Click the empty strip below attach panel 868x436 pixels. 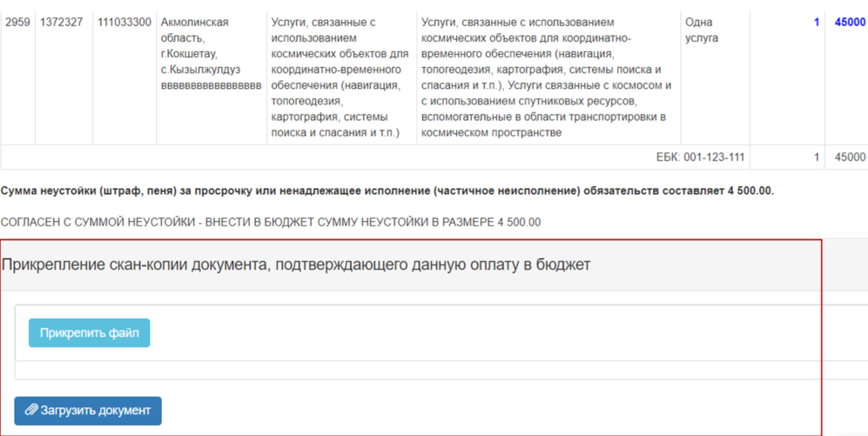coord(418,372)
